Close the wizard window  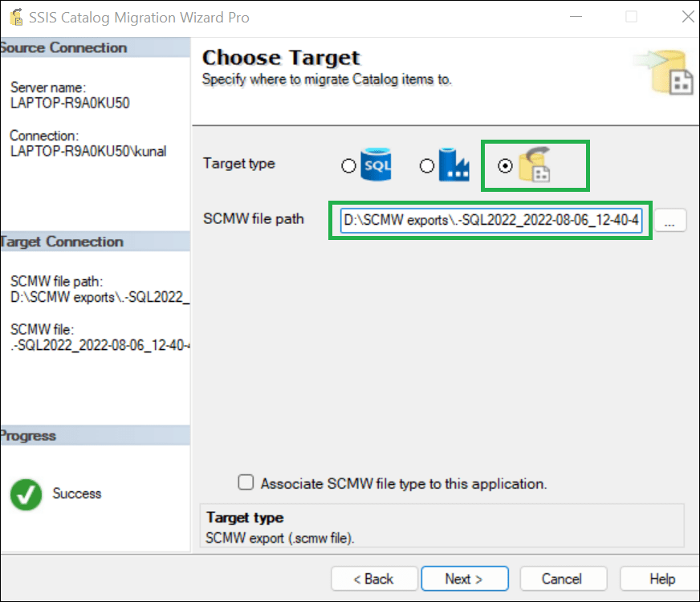coord(688,17)
